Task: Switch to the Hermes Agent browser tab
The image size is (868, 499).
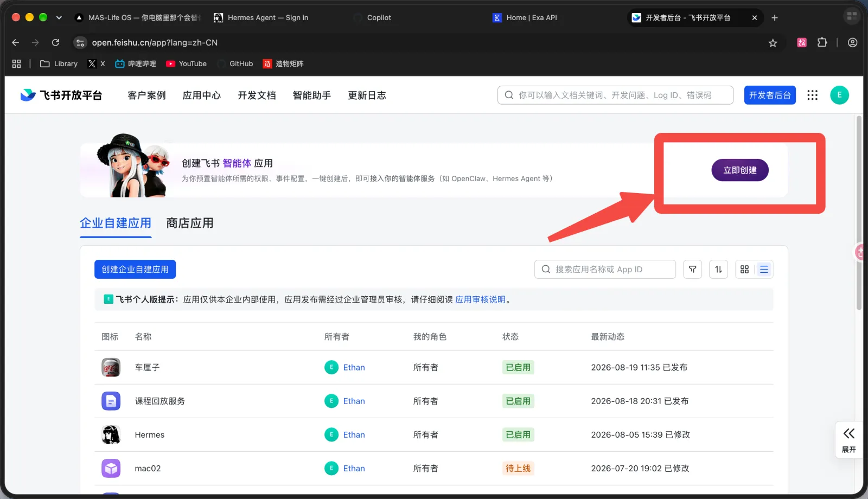Action: [x=263, y=17]
